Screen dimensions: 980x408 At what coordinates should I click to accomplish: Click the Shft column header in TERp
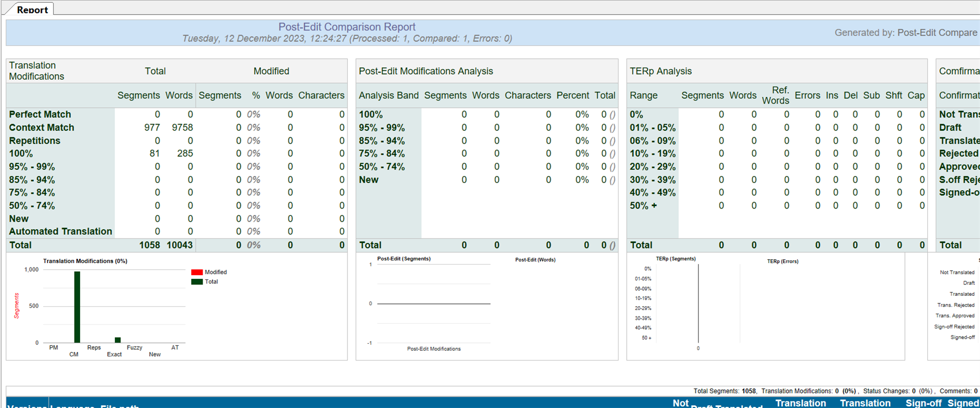pyautogui.click(x=893, y=95)
